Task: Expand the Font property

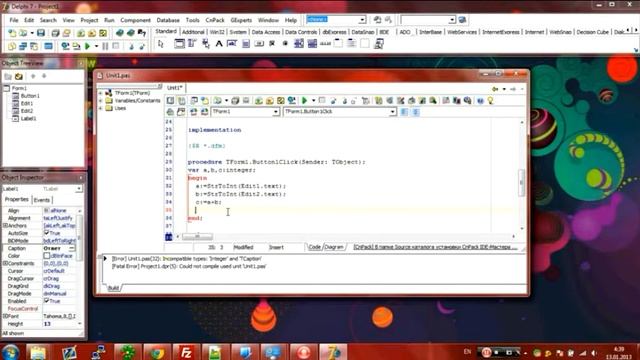Action: click(x=5, y=316)
